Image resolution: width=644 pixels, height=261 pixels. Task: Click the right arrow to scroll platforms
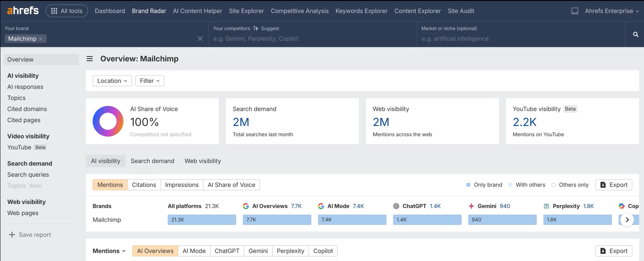pyautogui.click(x=627, y=220)
